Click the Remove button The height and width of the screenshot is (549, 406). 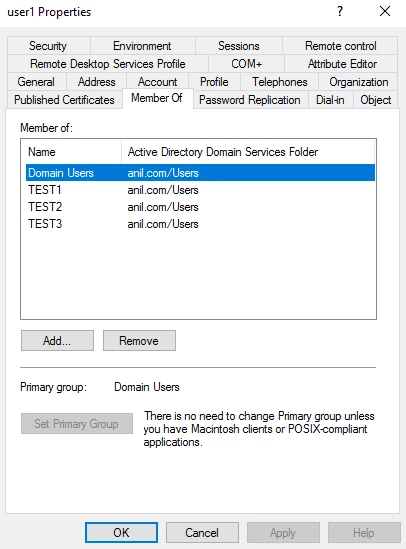coord(139,340)
